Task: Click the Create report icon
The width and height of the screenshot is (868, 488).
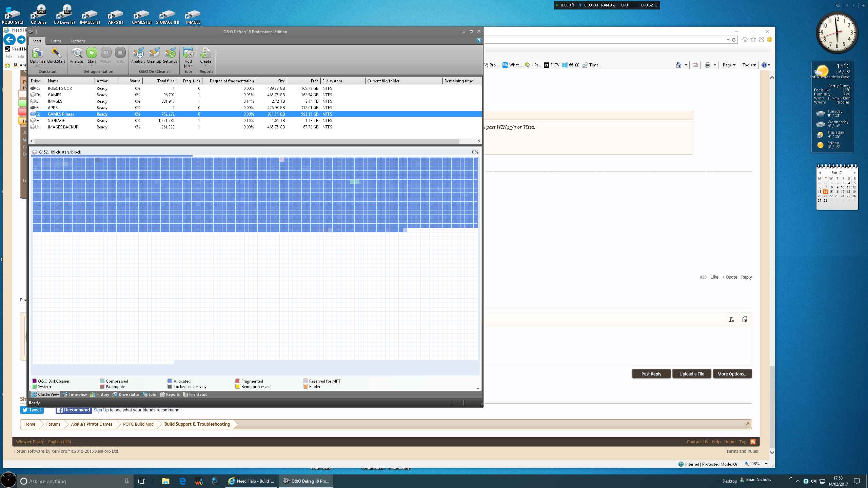Action: pos(205,53)
